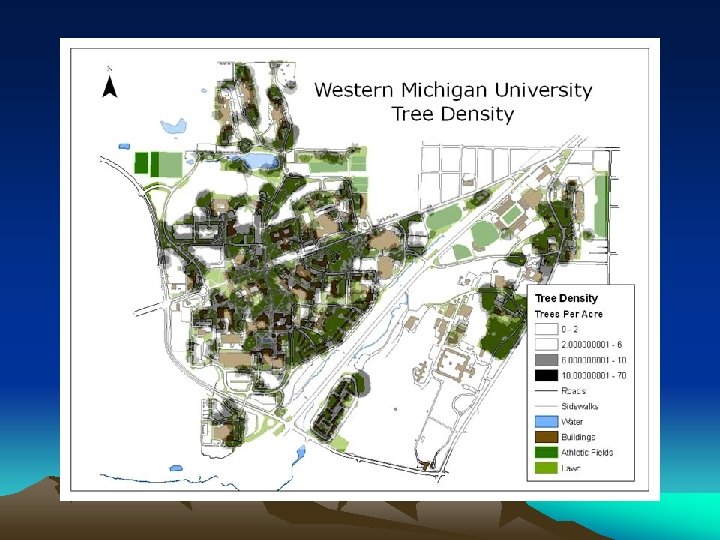The image size is (720, 540).
Task: Click the '10.00000001 - 70' legend text
Action: 594,375
